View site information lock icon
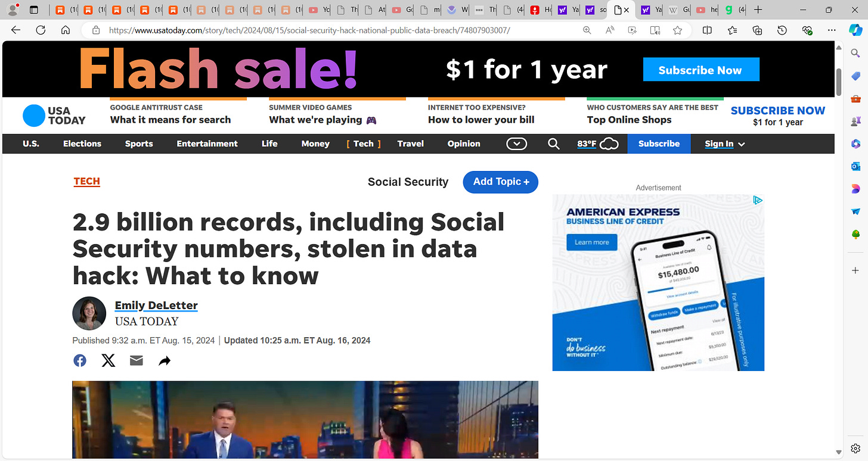 (95, 30)
